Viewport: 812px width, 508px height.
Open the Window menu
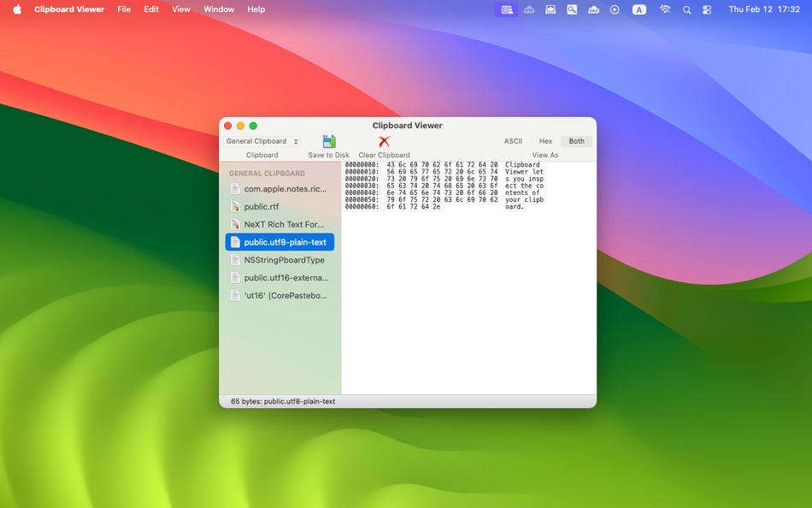point(218,9)
